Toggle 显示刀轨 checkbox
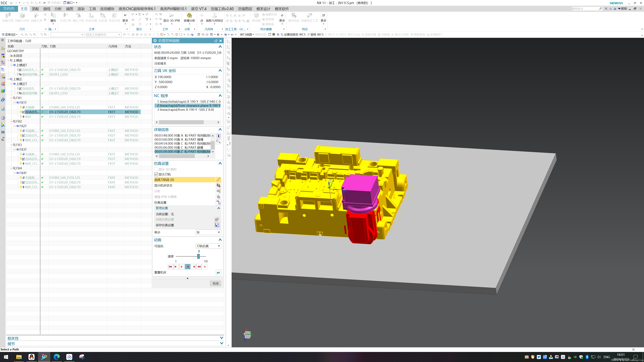644x362 pixels. [x=156, y=174]
